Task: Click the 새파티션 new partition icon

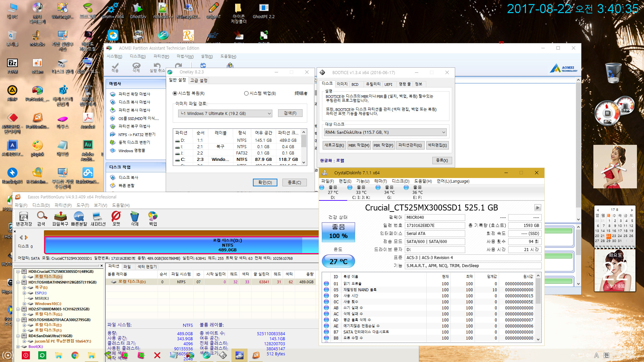Action: (98, 219)
